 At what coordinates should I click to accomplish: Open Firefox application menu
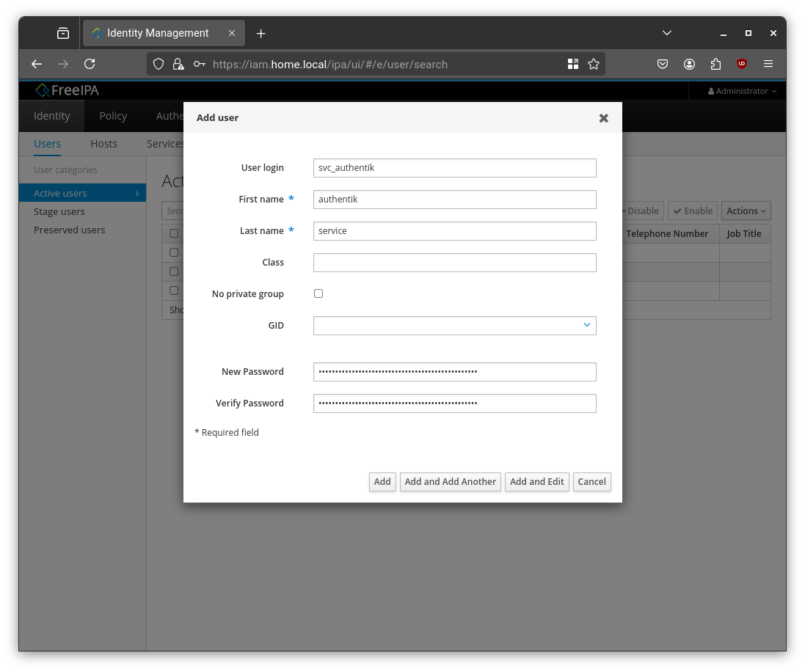click(x=768, y=64)
